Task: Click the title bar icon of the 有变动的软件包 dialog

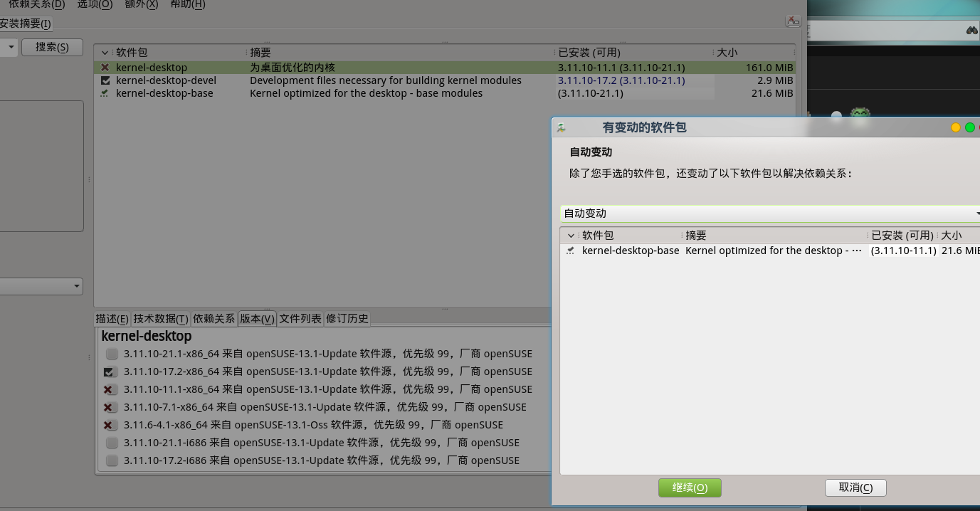Action: pyautogui.click(x=561, y=128)
